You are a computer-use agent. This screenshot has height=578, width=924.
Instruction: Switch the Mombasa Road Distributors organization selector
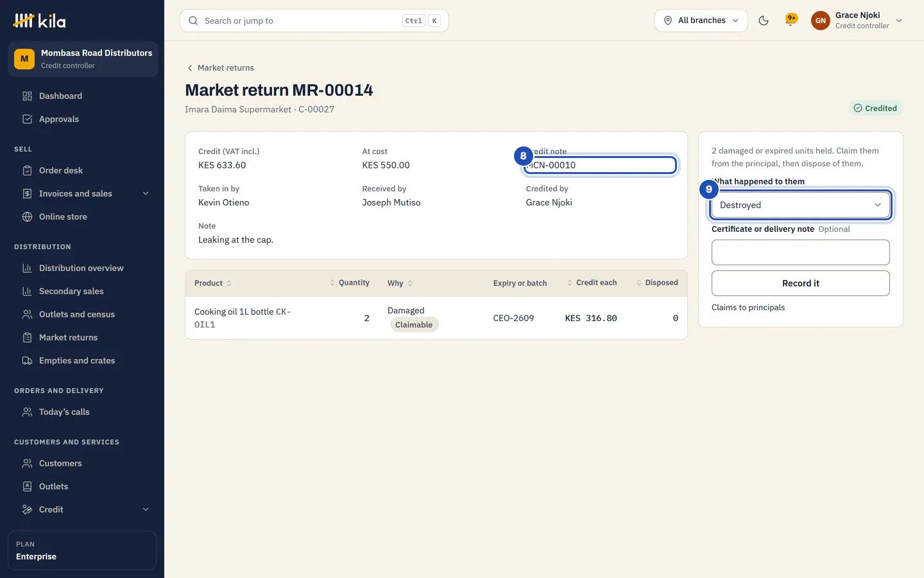pos(83,59)
